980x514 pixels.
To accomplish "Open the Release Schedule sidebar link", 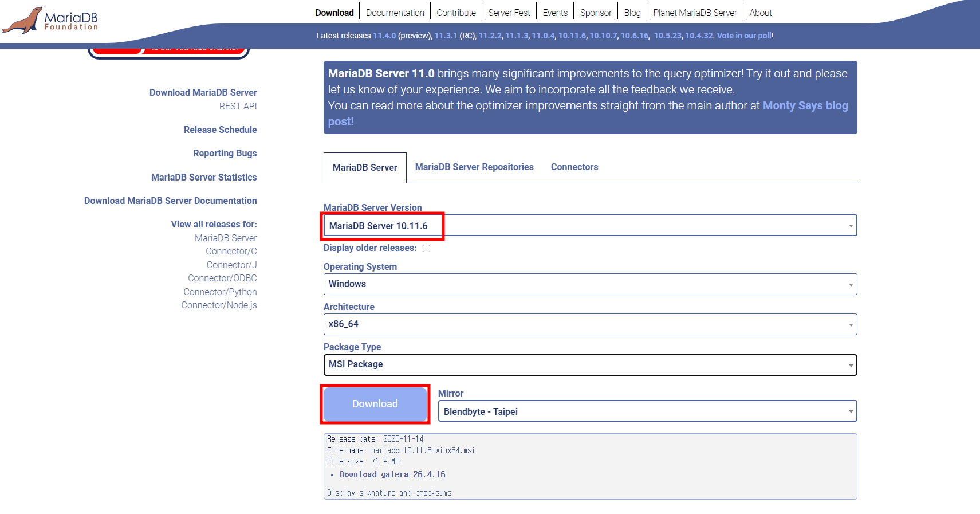I will (x=220, y=130).
